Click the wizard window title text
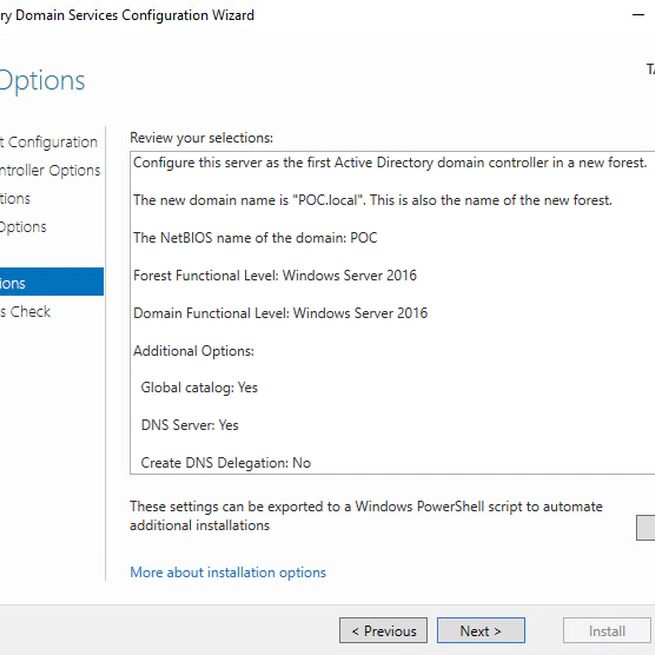 (127, 15)
